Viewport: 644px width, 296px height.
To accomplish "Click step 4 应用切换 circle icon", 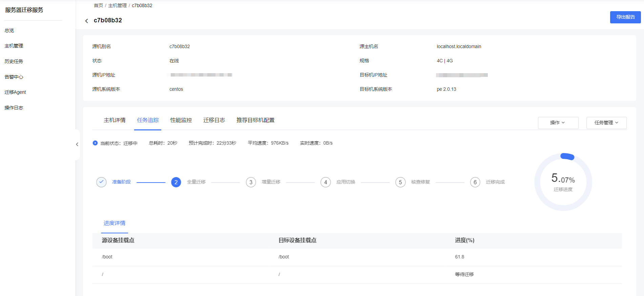I will coord(326,182).
